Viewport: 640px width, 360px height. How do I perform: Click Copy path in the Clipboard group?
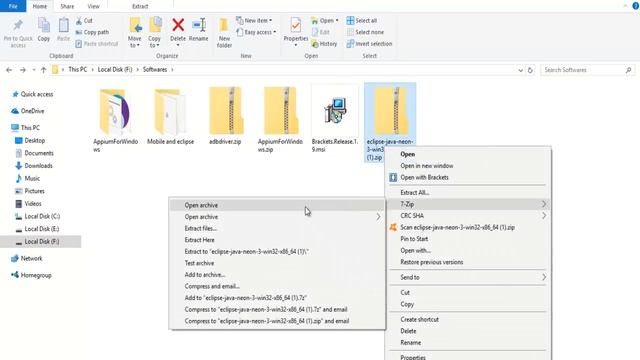[92, 32]
